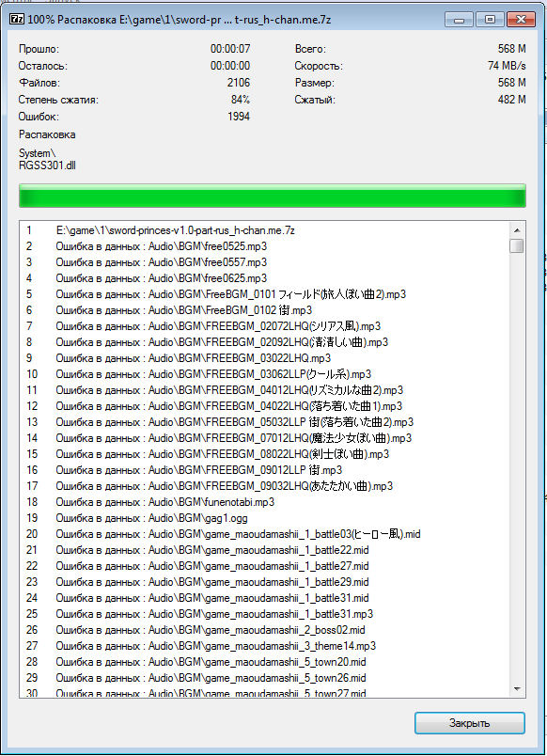The width and height of the screenshot is (547, 756).
Task: Select the error row for FreeBGM_0101
Action: coord(264,294)
